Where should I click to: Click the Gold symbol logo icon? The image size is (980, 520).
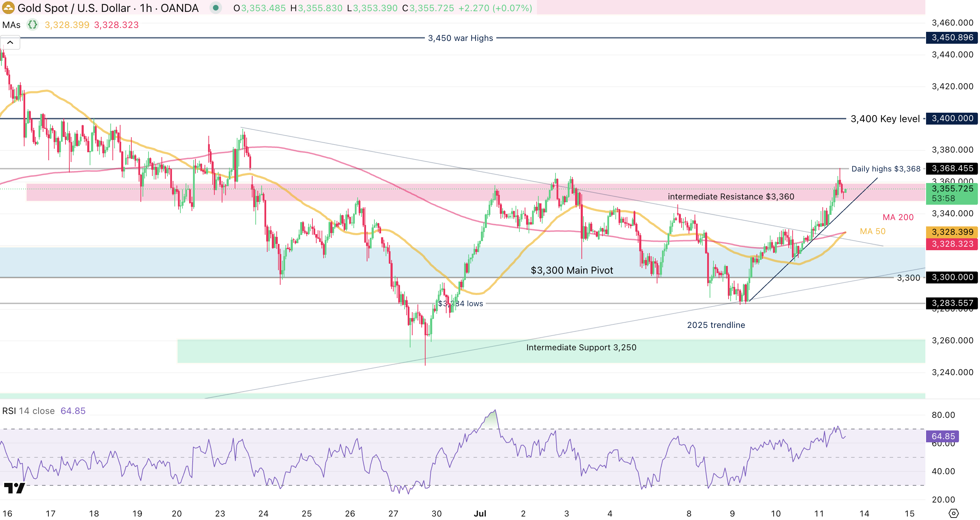pos(8,8)
